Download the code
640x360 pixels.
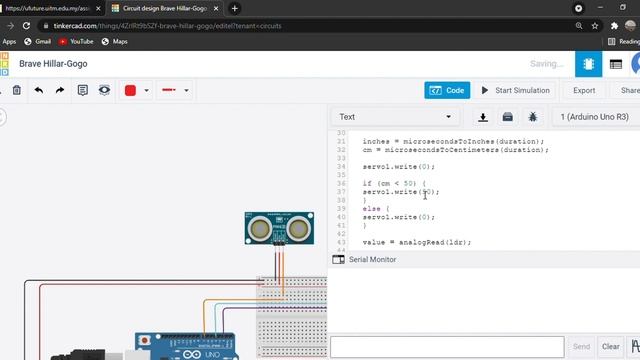(x=483, y=117)
